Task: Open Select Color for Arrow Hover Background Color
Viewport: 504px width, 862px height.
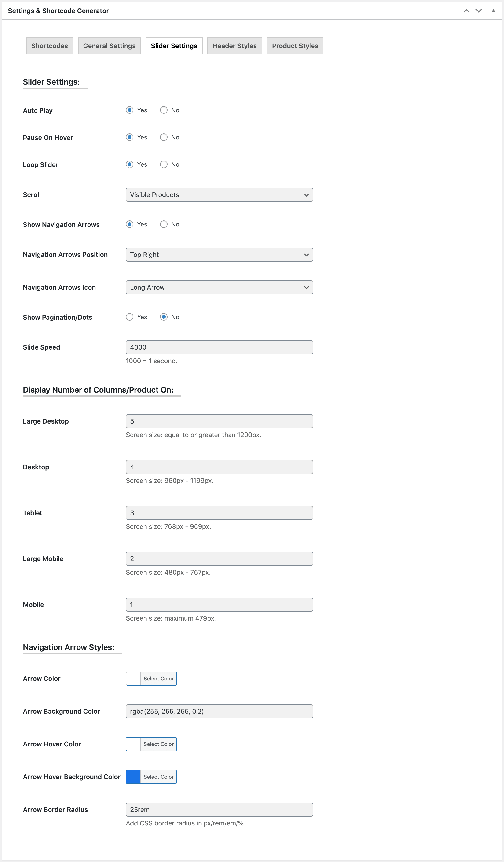Action: coord(158,777)
